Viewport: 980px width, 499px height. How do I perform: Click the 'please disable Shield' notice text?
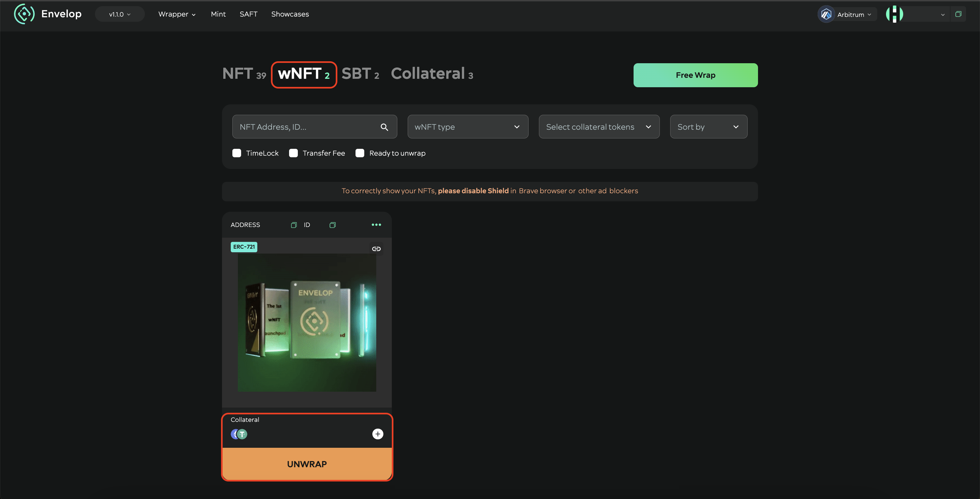(473, 191)
